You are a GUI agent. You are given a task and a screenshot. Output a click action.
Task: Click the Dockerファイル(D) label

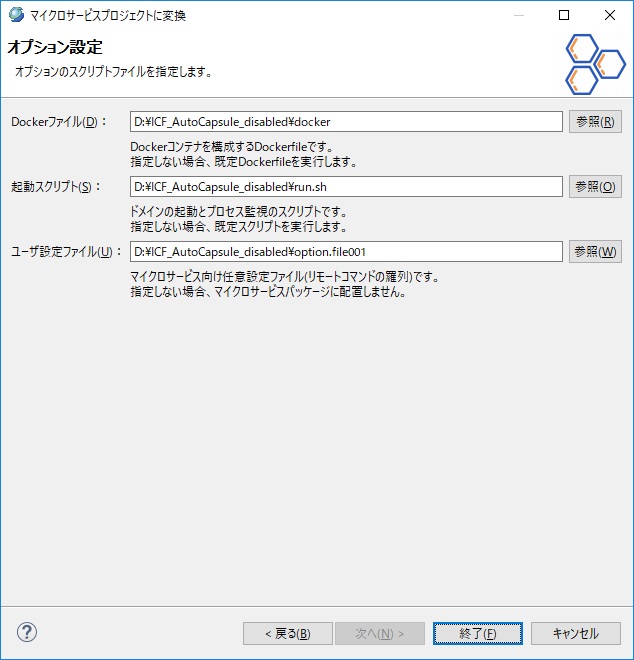pos(56,122)
